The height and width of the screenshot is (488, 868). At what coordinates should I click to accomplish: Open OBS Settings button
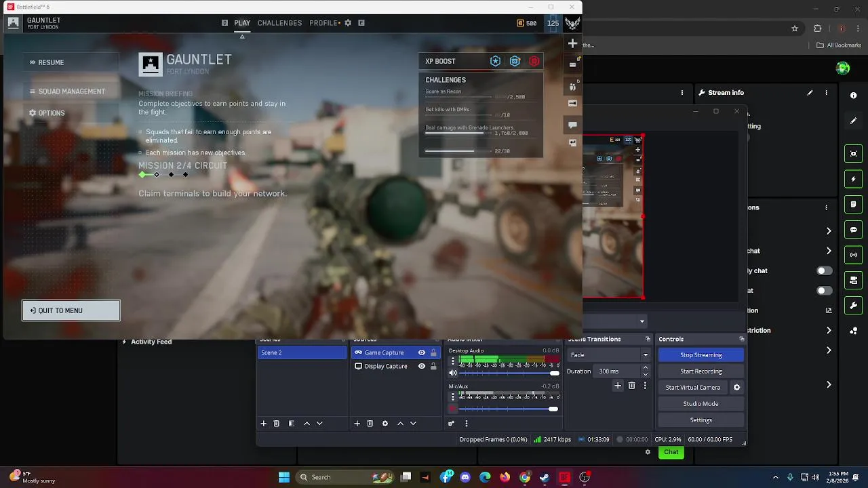click(701, 420)
